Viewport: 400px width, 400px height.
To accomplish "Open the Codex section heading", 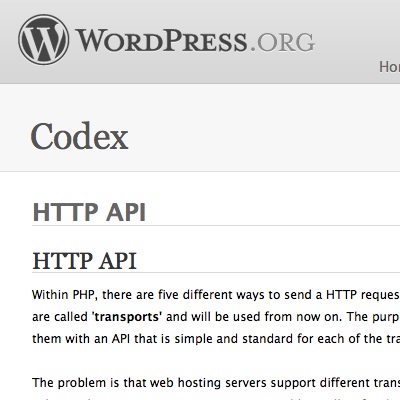I will [79, 136].
